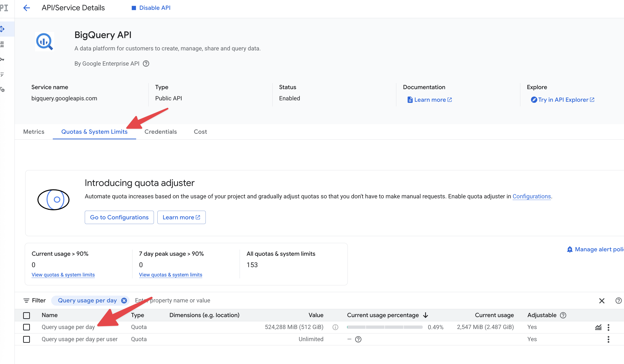
Task: Sort by Current usage percentage arrow
Action: [x=426, y=315]
